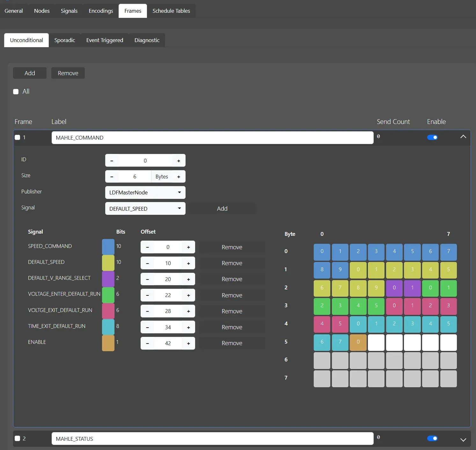Increase the frame ID value
Viewport: 476px width, 450px height.
pos(179,161)
